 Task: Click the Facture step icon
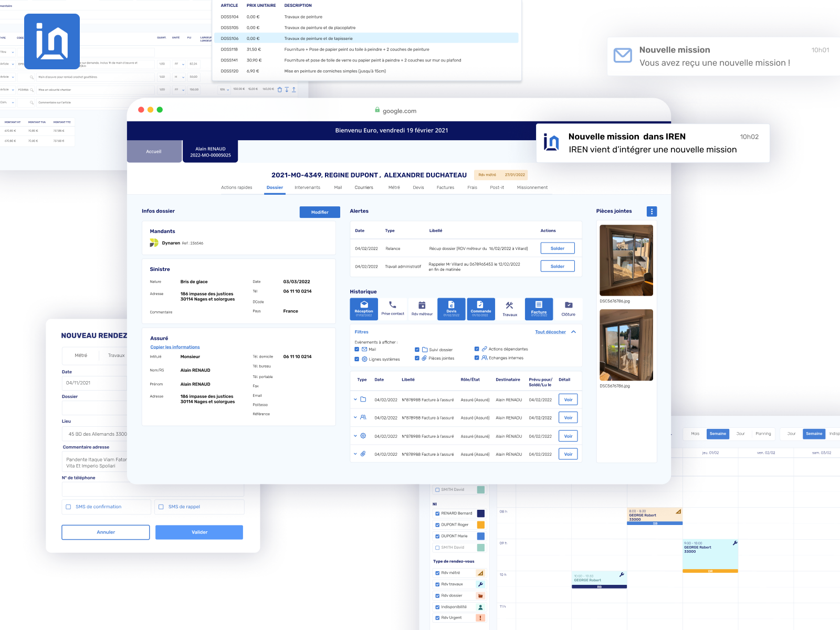coord(539,304)
